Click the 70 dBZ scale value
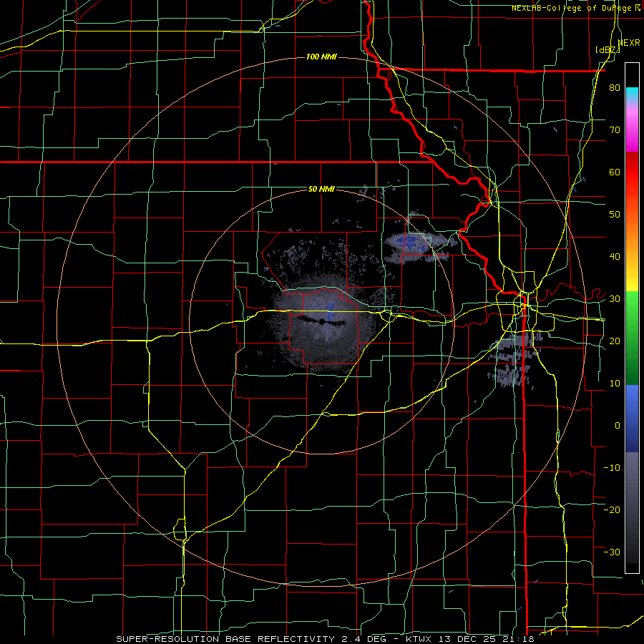The height and width of the screenshot is (644, 644). (x=615, y=130)
